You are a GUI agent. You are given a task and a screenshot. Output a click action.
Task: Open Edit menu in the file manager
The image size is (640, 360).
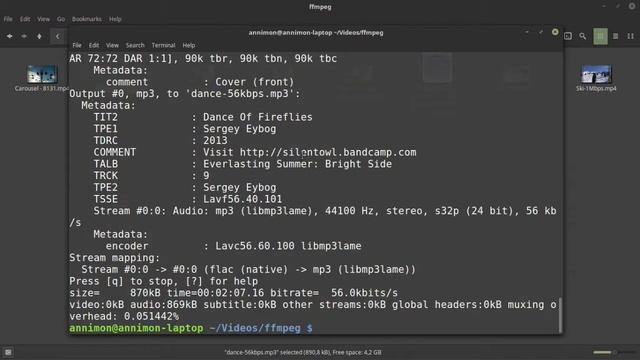coord(25,19)
